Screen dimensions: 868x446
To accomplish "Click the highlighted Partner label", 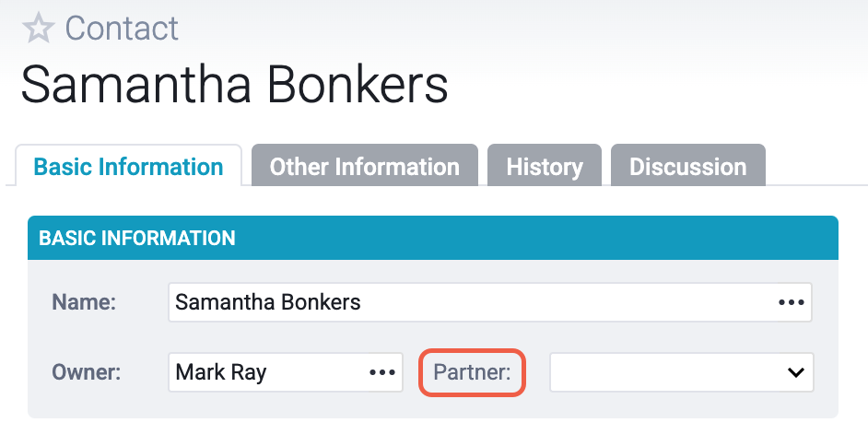I will coord(472,372).
